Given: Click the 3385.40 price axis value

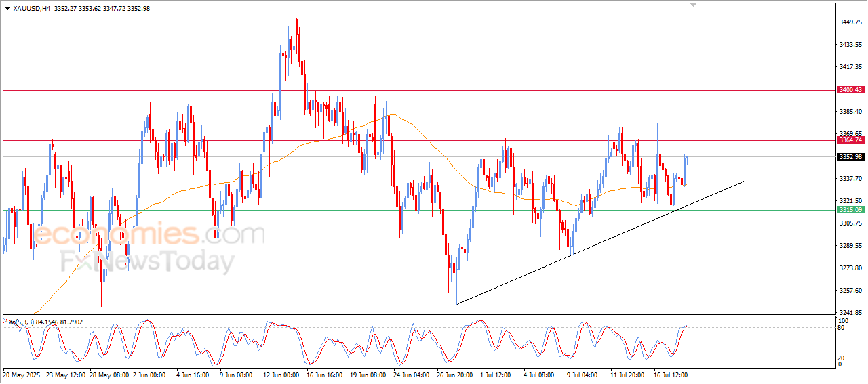Looking at the screenshot, I should (852, 112).
